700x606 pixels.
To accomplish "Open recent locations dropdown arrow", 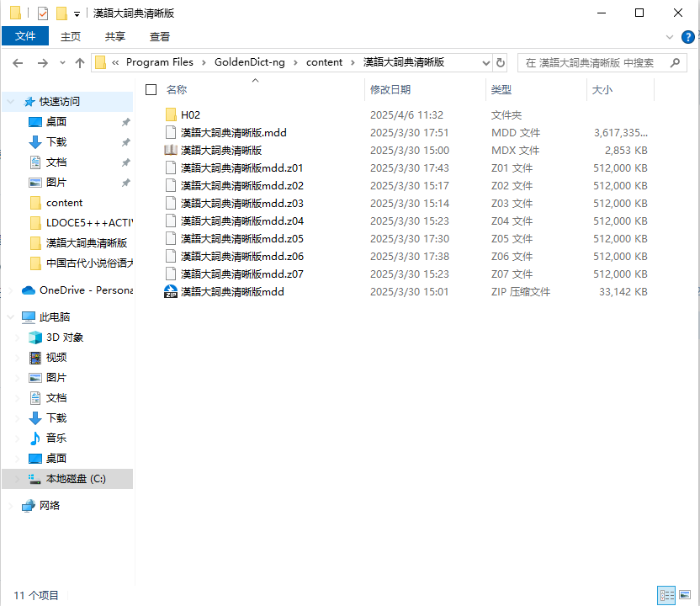I will click(62, 63).
